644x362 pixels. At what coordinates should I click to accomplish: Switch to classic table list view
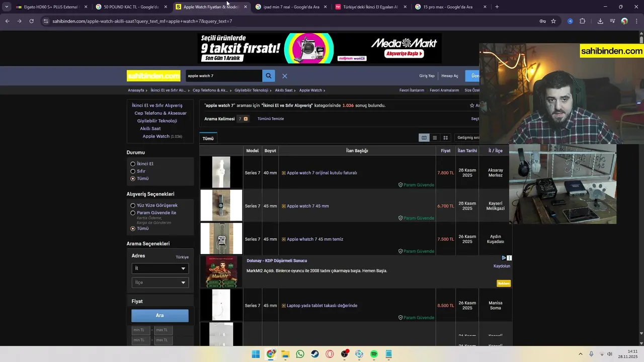point(424,138)
